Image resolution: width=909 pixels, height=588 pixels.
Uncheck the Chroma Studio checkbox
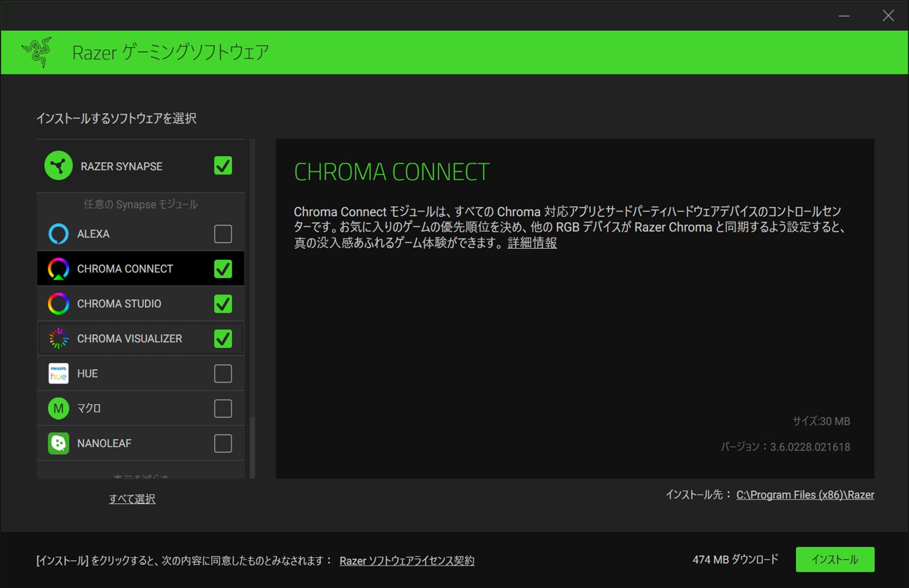223,304
